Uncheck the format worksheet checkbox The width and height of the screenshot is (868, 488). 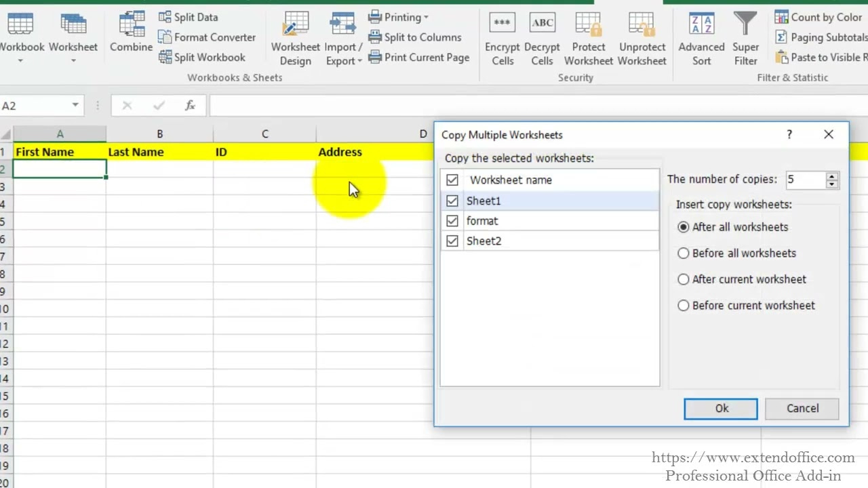(452, 221)
